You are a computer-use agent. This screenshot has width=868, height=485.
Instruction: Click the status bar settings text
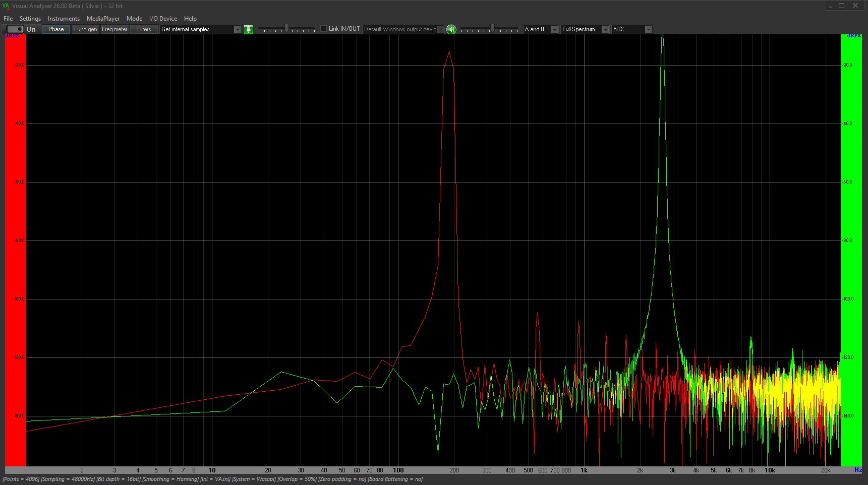tap(213, 479)
